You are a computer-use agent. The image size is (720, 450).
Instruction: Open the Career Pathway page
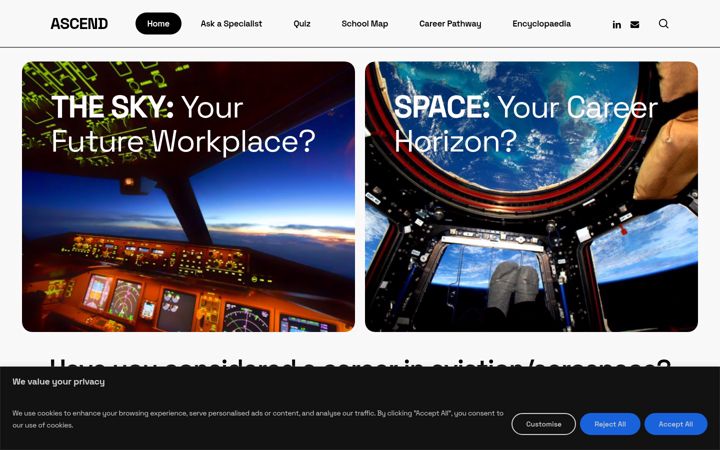[450, 23]
